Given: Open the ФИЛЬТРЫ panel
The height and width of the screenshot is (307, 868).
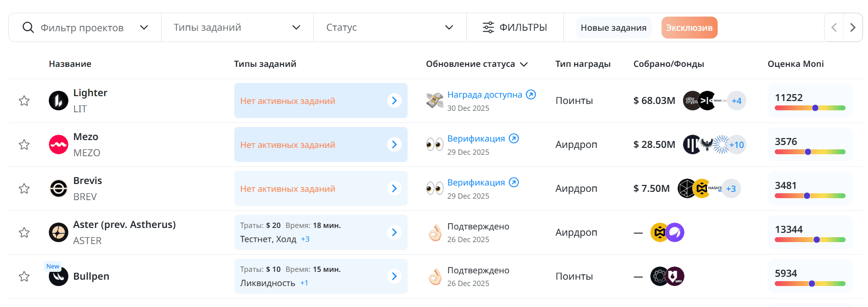Looking at the screenshot, I should click(515, 27).
